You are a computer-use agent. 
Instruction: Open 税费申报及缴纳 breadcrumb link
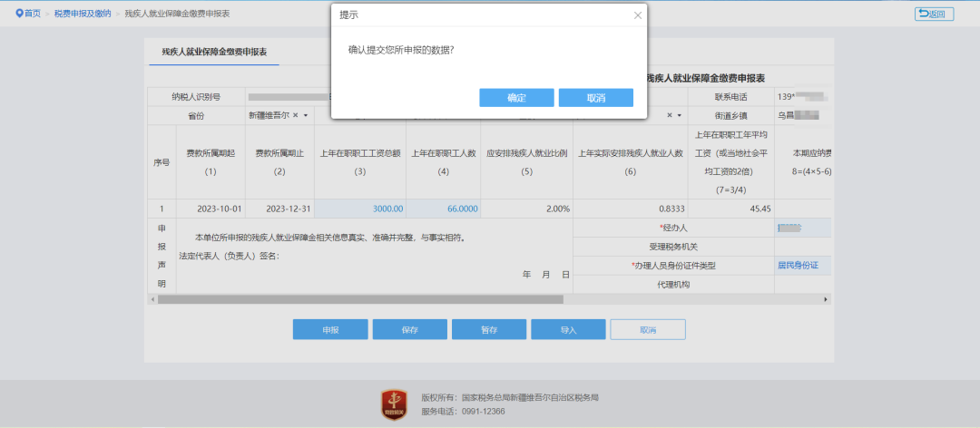[83, 13]
